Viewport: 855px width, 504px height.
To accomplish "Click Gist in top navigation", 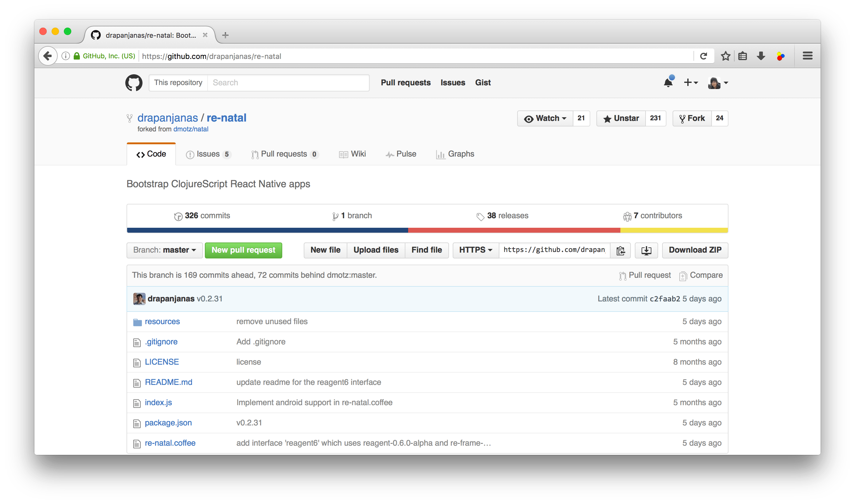I will (x=482, y=83).
